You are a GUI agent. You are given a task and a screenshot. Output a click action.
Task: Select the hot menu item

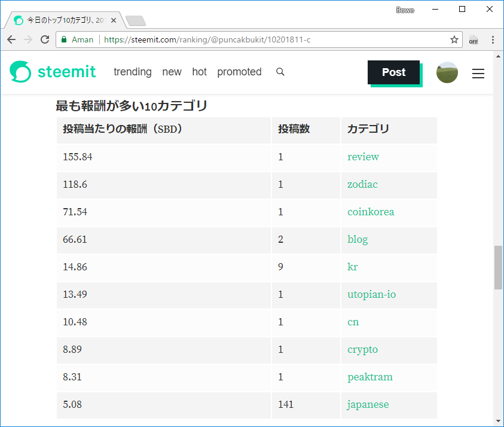199,72
